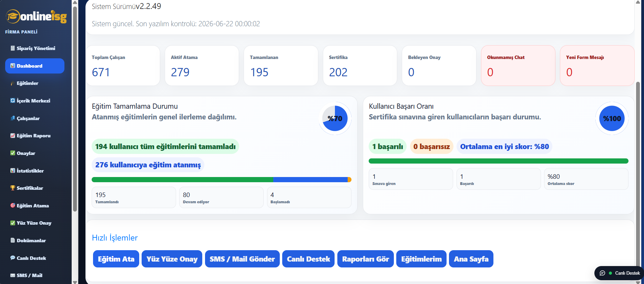Open İstatistikler from sidebar
This screenshot has height=284, width=644.
tap(35, 171)
